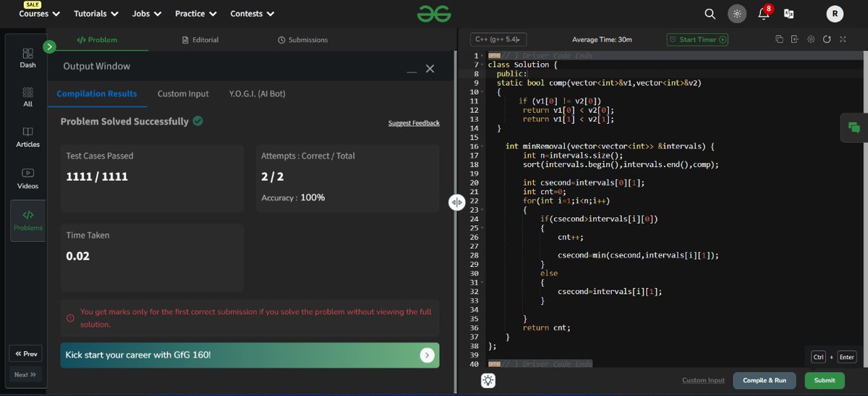Screen dimensions: 868x396
Task: Open the Videos sidebar item
Action: pyautogui.click(x=27, y=179)
